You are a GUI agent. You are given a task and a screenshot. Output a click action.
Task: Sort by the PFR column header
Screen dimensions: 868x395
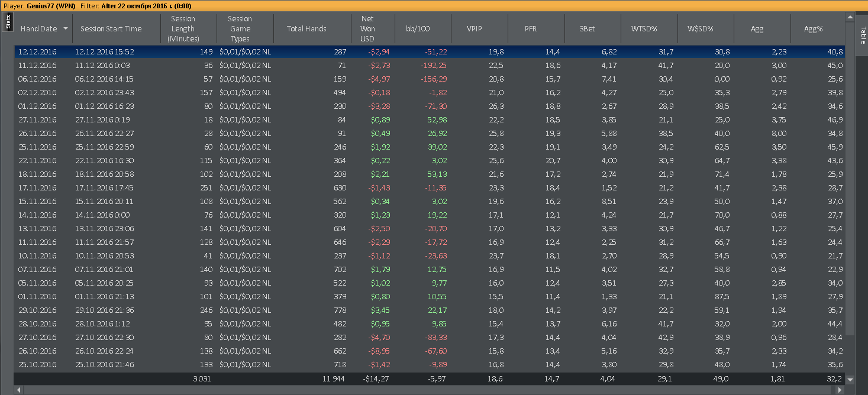(536, 28)
